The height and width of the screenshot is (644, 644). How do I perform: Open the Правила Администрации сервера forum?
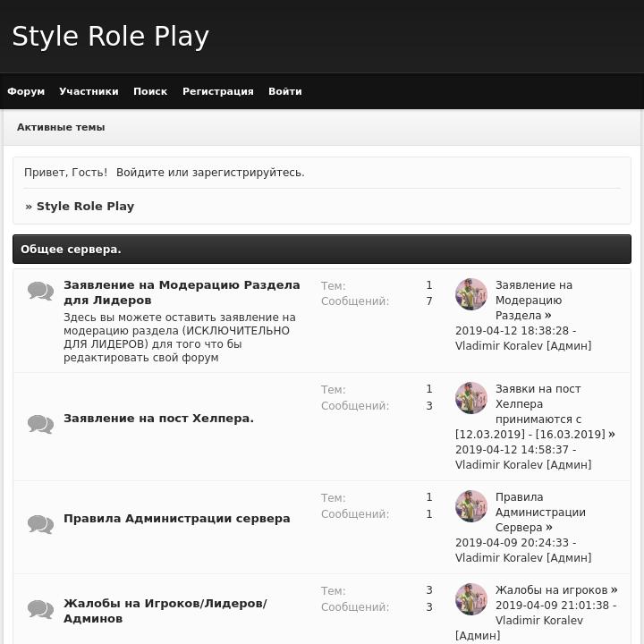tap(176, 518)
